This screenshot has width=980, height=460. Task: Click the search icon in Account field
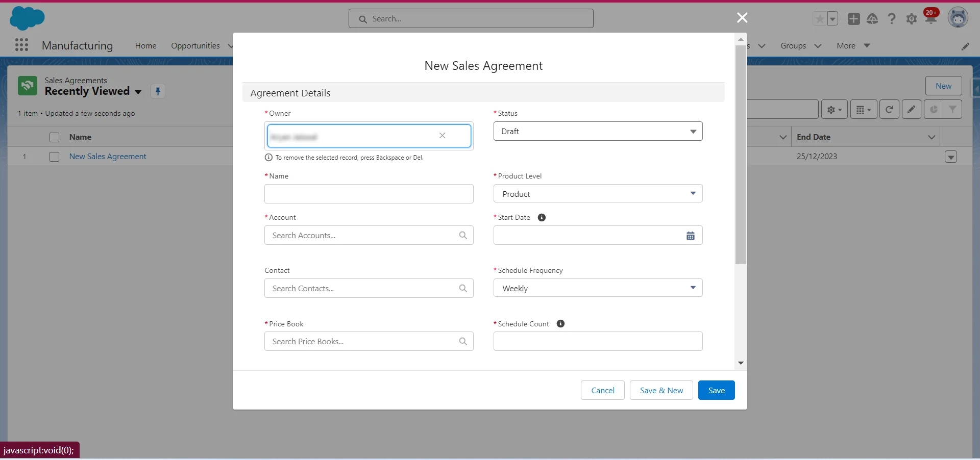tap(462, 236)
